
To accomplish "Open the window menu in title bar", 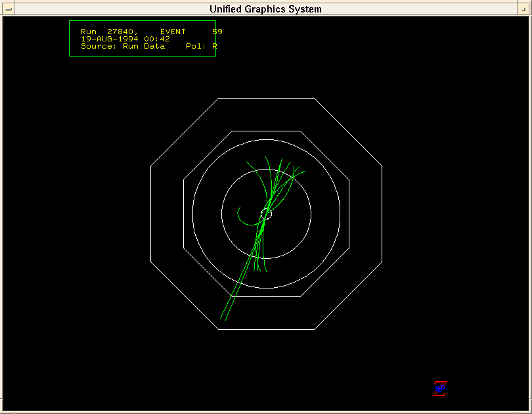I will [9, 9].
